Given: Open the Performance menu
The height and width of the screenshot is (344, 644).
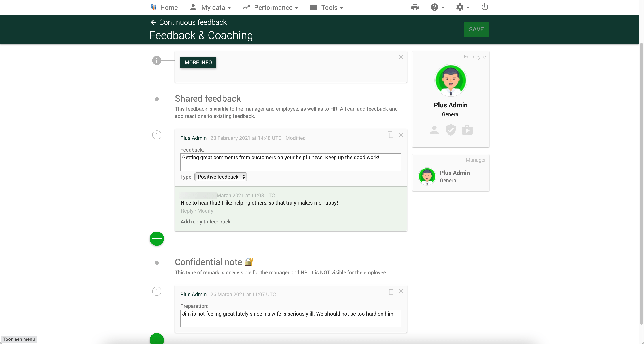Looking at the screenshot, I should point(270,7).
